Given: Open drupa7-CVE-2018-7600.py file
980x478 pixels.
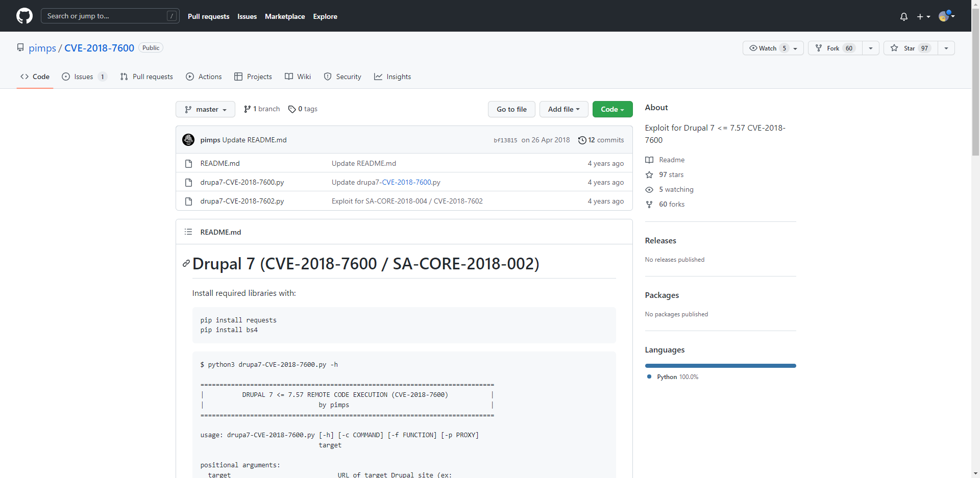Looking at the screenshot, I should [242, 182].
